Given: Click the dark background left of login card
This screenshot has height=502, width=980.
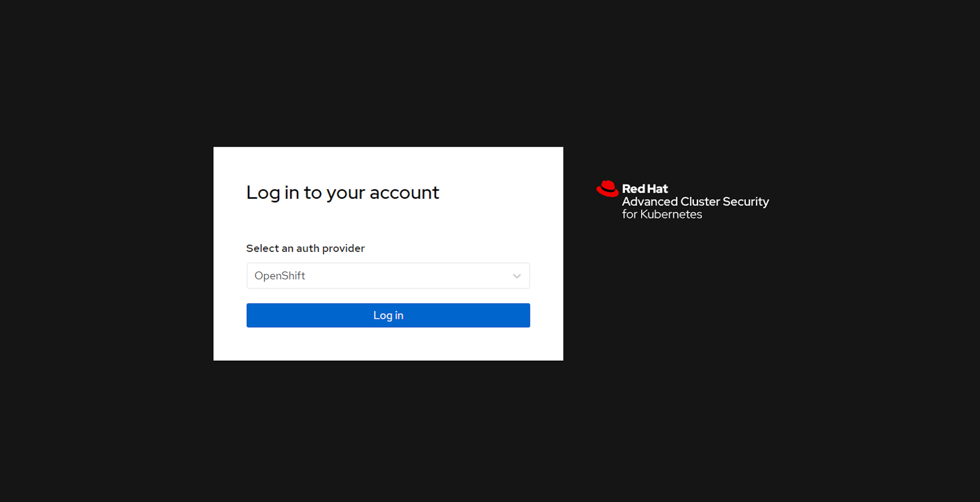Looking at the screenshot, I should pos(106,251).
